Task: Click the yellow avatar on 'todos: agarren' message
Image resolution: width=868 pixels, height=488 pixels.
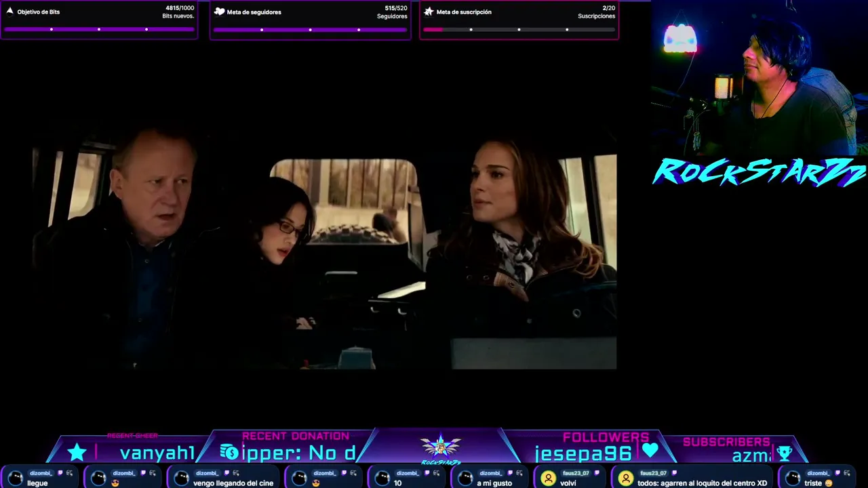Action: (x=626, y=479)
